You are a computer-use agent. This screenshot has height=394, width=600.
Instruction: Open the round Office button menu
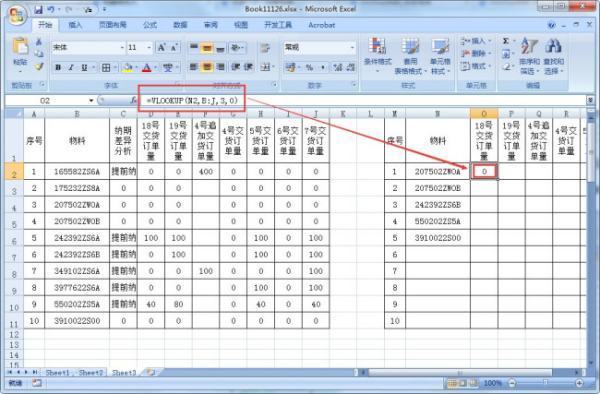click(x=16, y=15)
